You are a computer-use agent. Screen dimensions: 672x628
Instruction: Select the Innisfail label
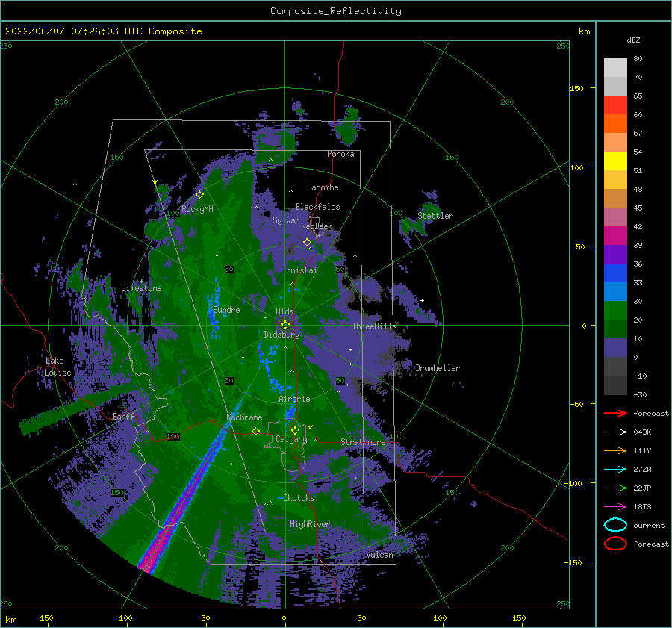tap(302, 270)
